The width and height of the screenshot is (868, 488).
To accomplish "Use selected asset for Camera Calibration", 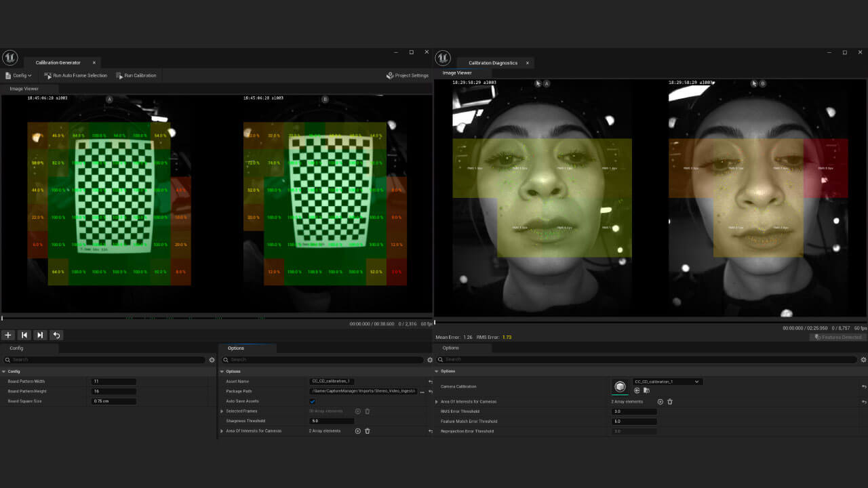I will [637, 390].
